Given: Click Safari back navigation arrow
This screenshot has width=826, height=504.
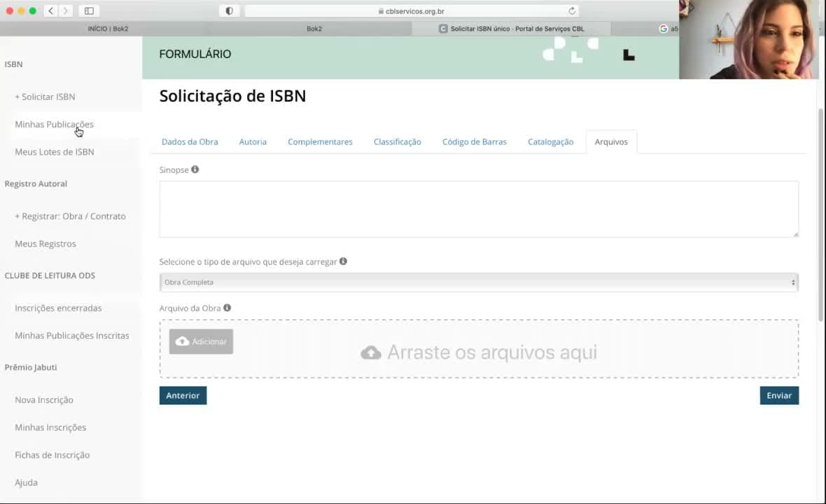Looking at the screenshot, I should 50,10.
